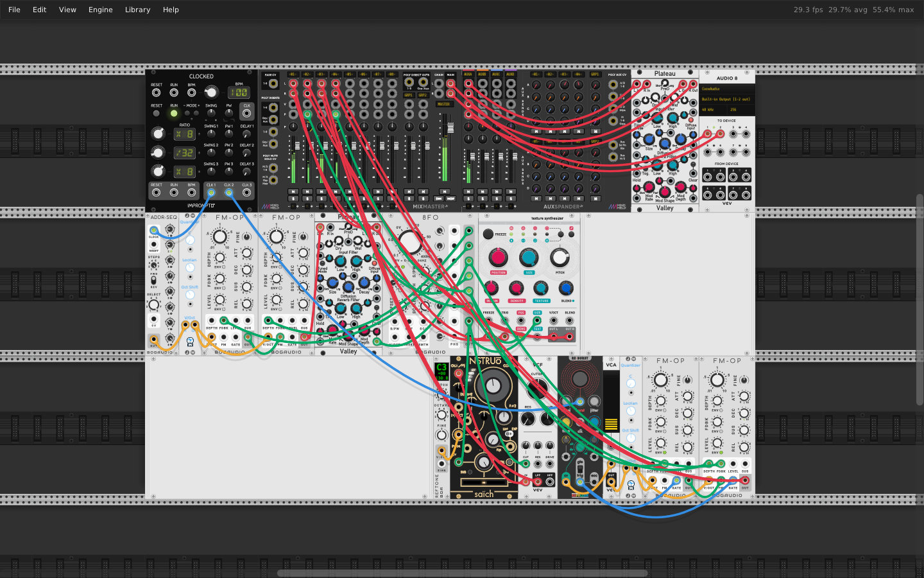
Task: Click the large center knob on Re-Burst
Action: tap(579, 379)
